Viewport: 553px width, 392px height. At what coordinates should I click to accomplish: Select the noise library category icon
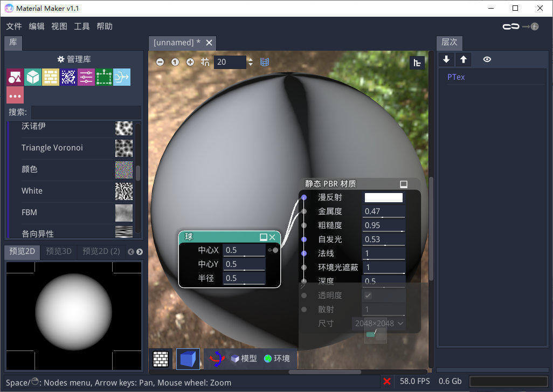tap(68, 77)
